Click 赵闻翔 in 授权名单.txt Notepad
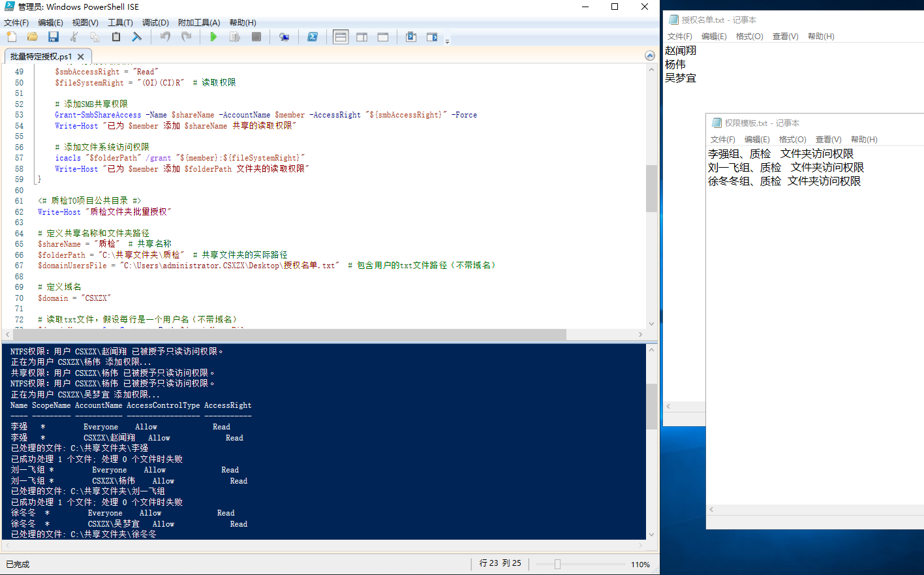The height and width of the screenshot is (575, 924). click(681, 50)
